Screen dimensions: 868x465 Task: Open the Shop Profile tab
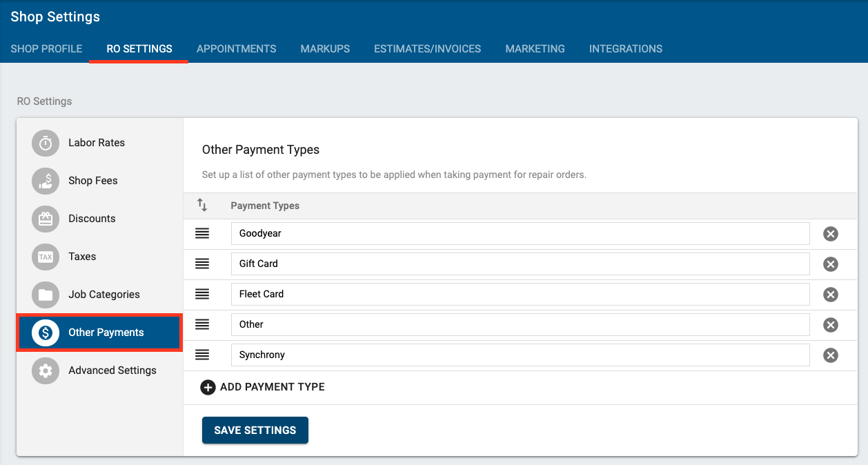(x=46, y=49)
